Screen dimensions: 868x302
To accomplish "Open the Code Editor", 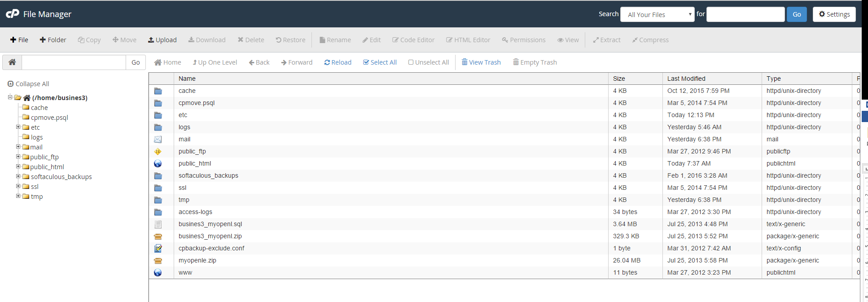I will point(413,40).
